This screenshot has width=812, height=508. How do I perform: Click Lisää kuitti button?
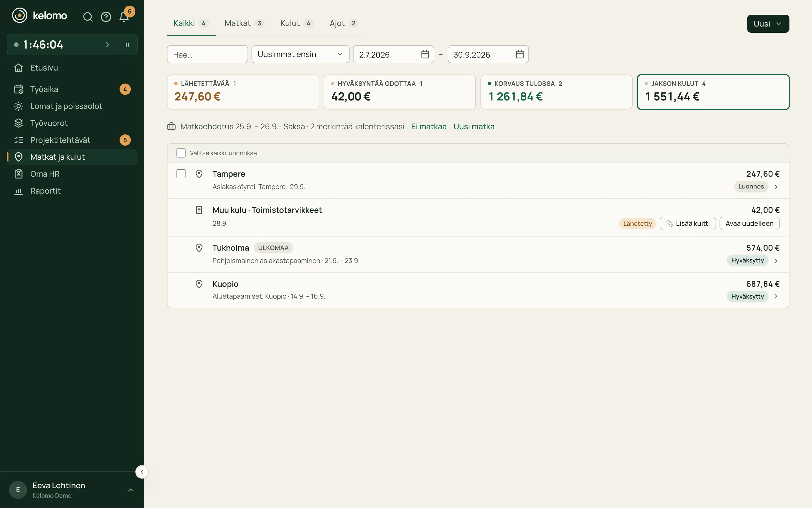coord(687,224)
